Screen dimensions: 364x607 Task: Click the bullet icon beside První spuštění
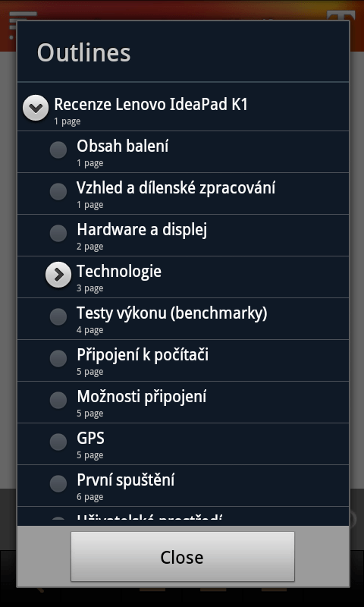(58, 483)
